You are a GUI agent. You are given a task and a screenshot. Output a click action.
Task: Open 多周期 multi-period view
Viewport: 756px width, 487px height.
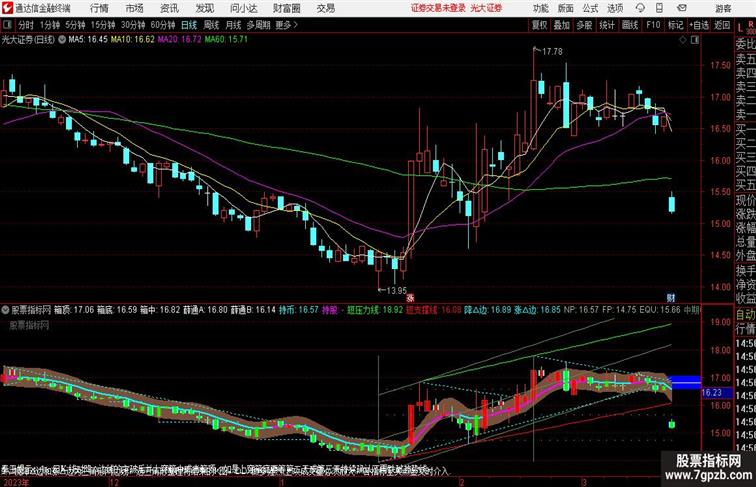point(258,25)
